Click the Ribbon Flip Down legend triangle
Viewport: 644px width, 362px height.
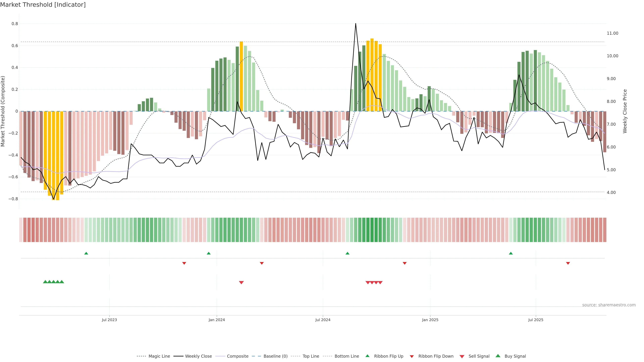coord(412,356)
